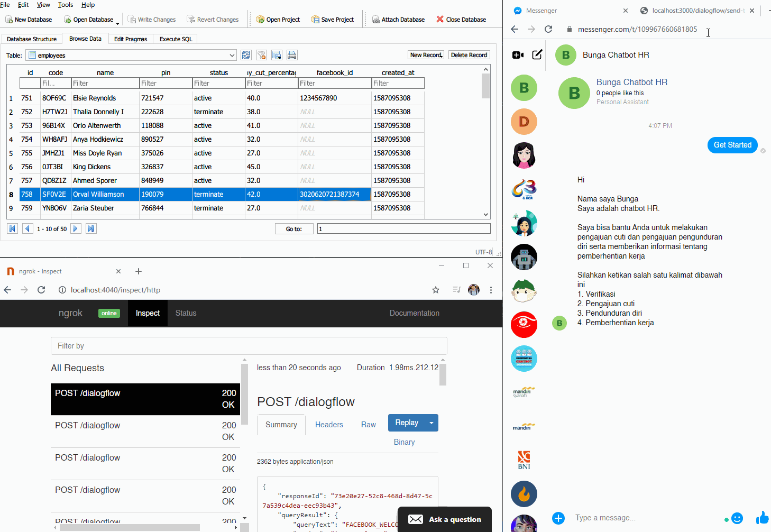
Task: Open the Headers tab in ngrok
Action: [x=329, y=425]
